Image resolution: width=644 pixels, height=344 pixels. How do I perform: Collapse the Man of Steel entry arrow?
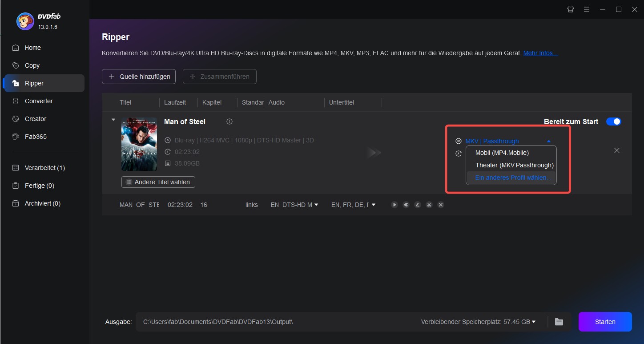[113, 120]
